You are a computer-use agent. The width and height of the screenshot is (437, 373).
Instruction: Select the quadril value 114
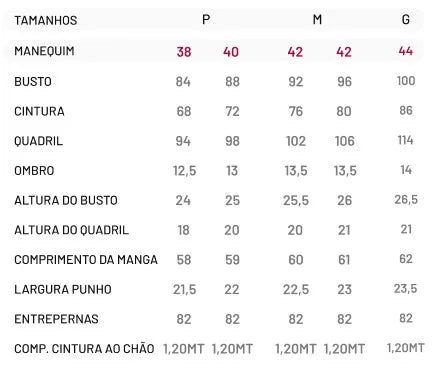pos(405,140)
